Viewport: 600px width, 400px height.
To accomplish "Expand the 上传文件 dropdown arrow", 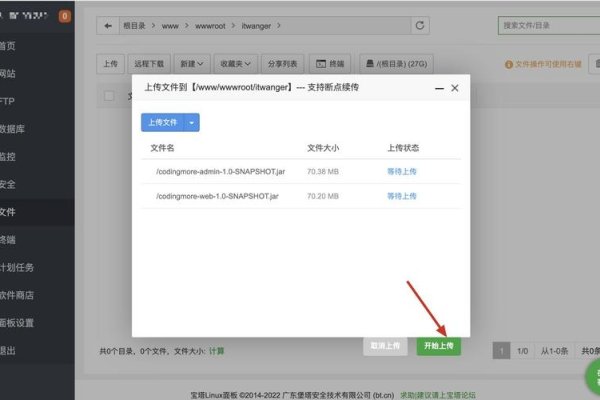I will point(192,122).
